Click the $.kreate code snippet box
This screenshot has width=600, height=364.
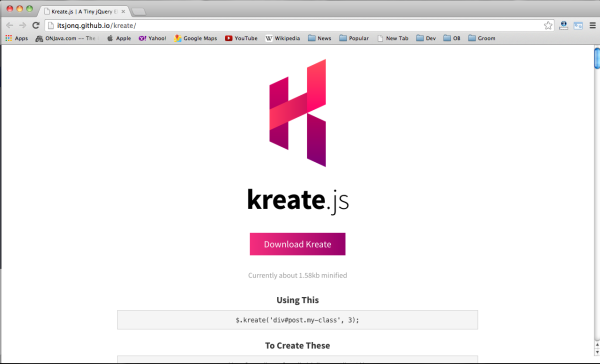pyautogui.click(x=297, y=320)
